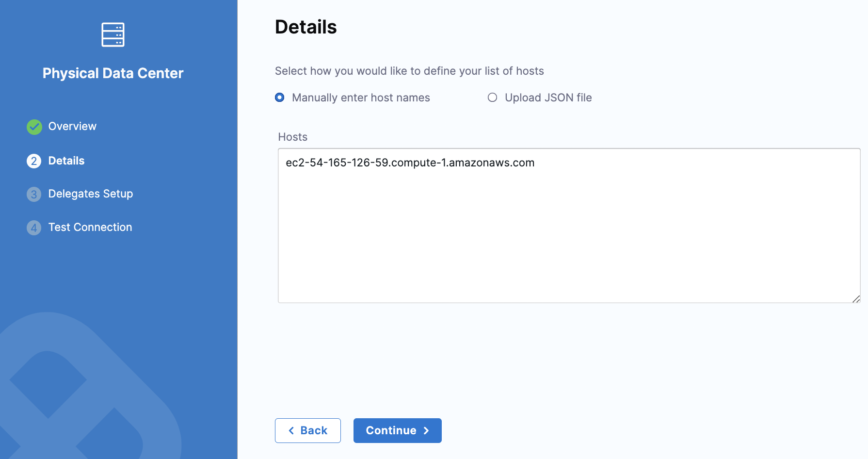Click the step 2 circle icon
The height and width of the screenshot is (459, 868).
coord(34,161)
